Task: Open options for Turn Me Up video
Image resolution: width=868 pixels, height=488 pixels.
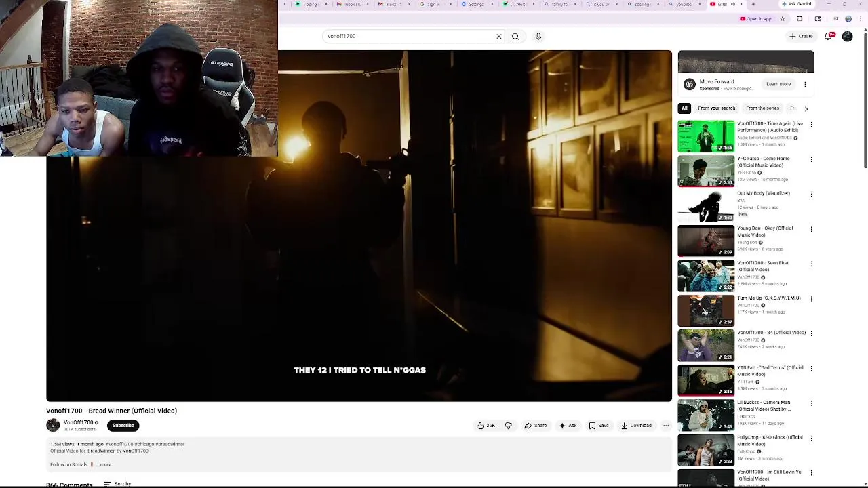Action: click(x=811, y=298)
